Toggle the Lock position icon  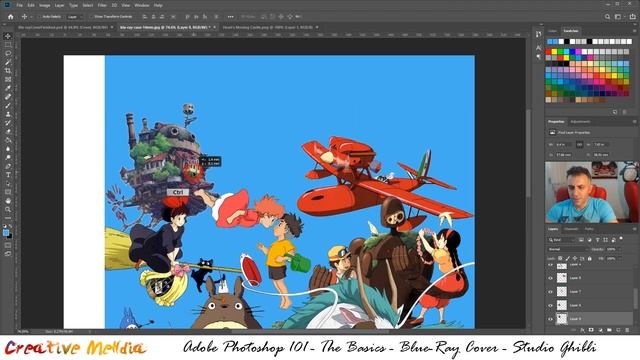[575, 258]
